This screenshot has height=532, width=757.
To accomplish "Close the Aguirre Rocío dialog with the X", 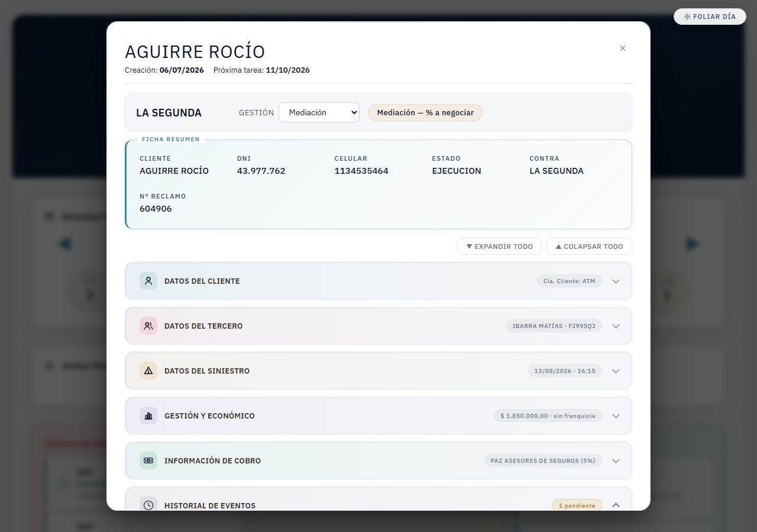I will (x=623, y=48).
